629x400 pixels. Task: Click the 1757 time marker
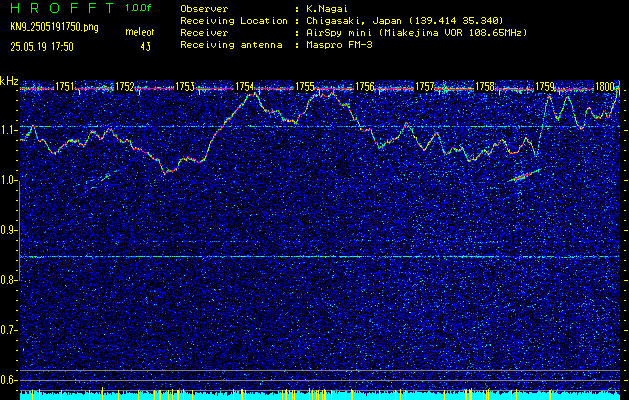click(424, 86)
